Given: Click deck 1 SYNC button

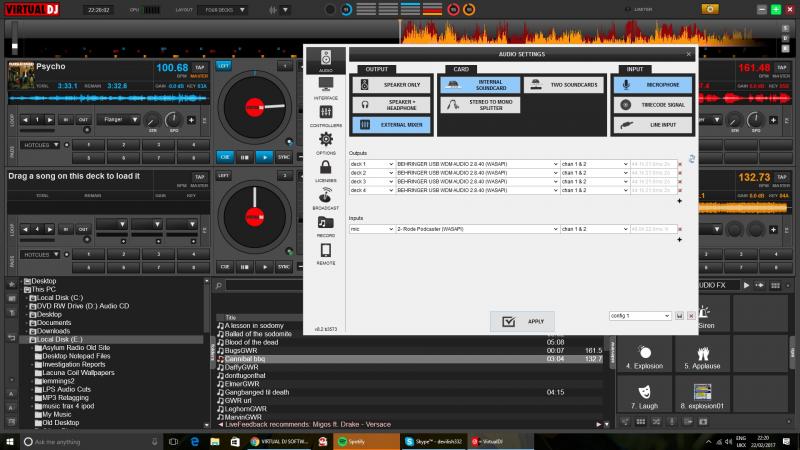Looking at the screenshot, I should pyautogui.click(x=284, y=157).
